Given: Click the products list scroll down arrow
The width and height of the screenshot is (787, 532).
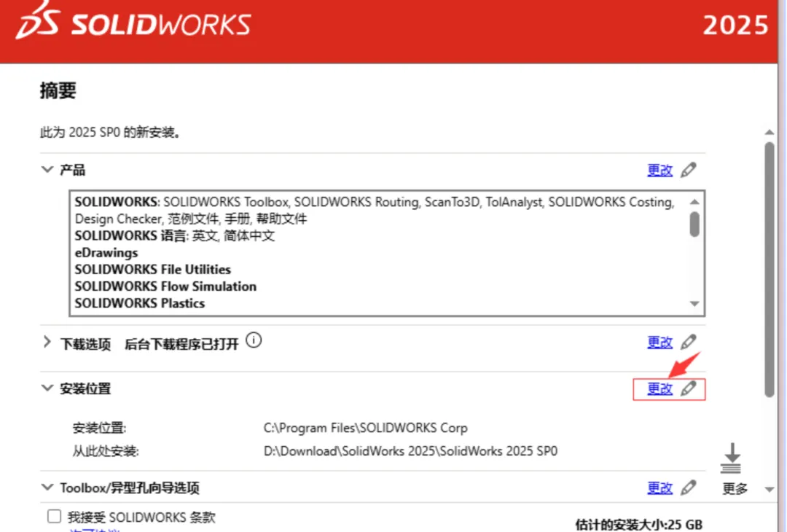Looking at the screenshot, I should click(694, 304).
